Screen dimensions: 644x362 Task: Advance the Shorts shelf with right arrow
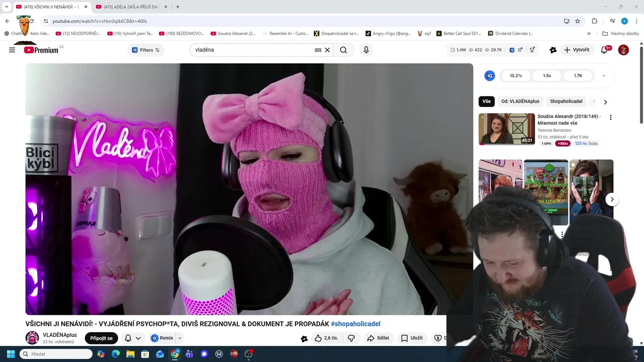[x=612, y=200]
